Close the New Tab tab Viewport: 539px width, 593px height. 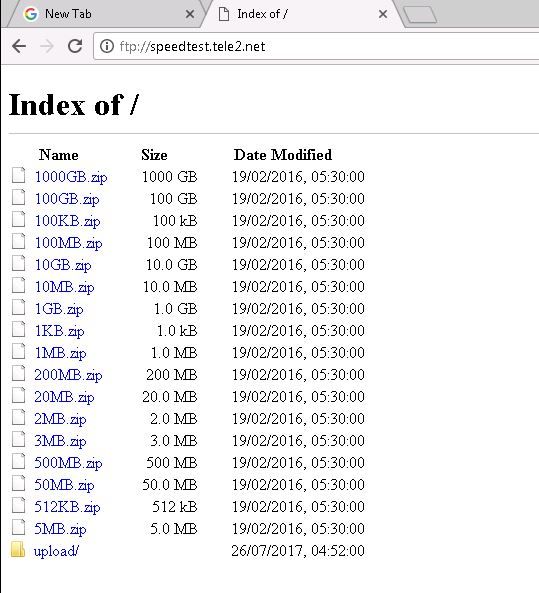tap(190, 14)
